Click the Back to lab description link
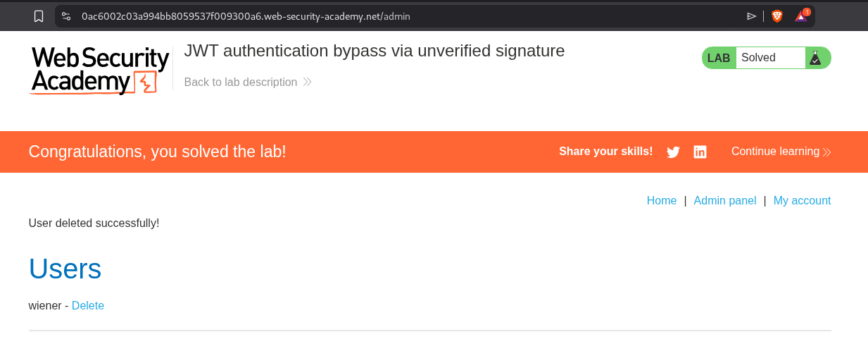 (x=241, y=82)
